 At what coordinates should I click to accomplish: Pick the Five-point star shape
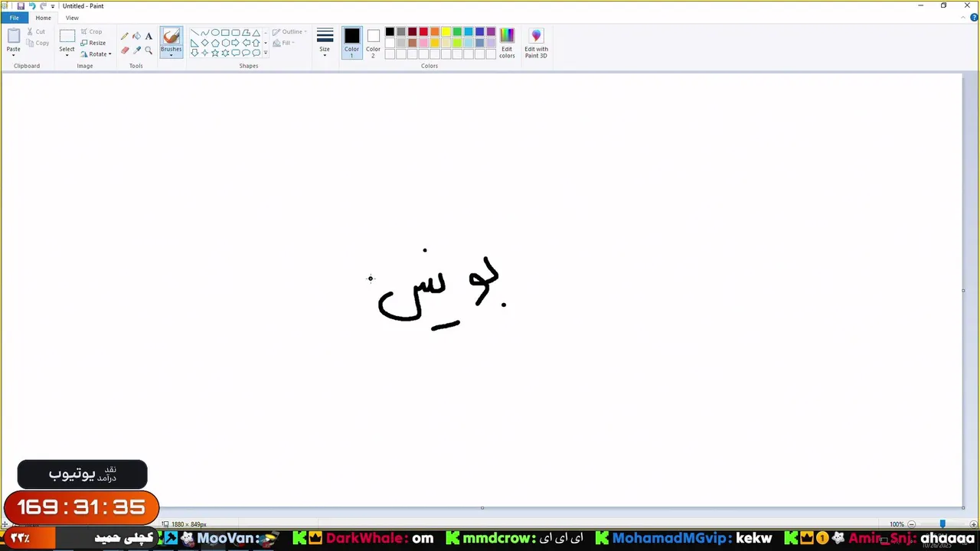(x=215, y=53)
